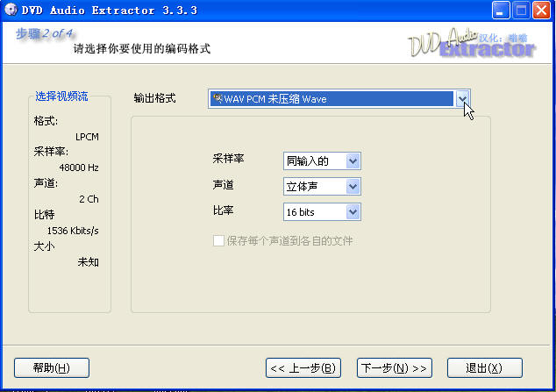The height and width of the screenshot is (392, 556).
Task: Expand the 声道 channels dropdown showing 立体声
Action: point(353,187)
